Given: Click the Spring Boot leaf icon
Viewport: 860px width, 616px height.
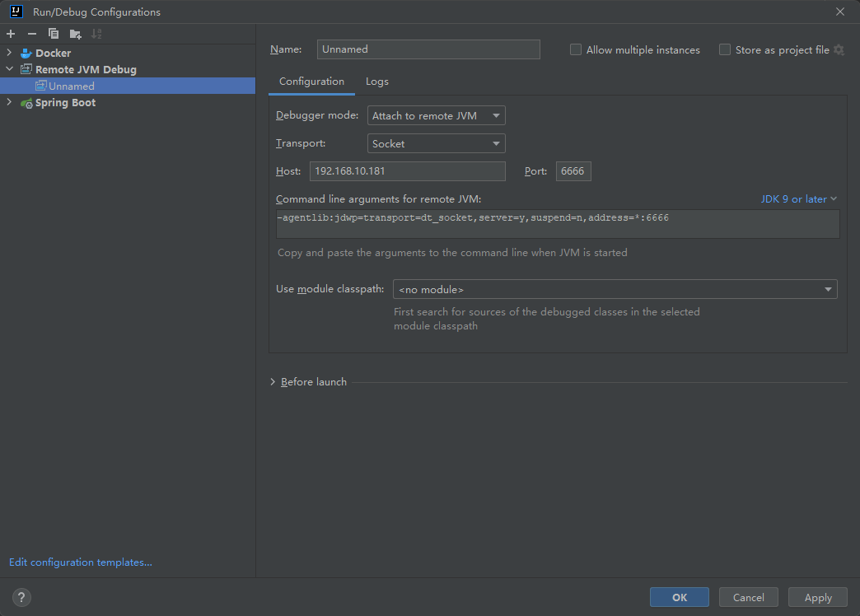Looking at the screenshot, I should pyautogui.click(x=26, y=103).
